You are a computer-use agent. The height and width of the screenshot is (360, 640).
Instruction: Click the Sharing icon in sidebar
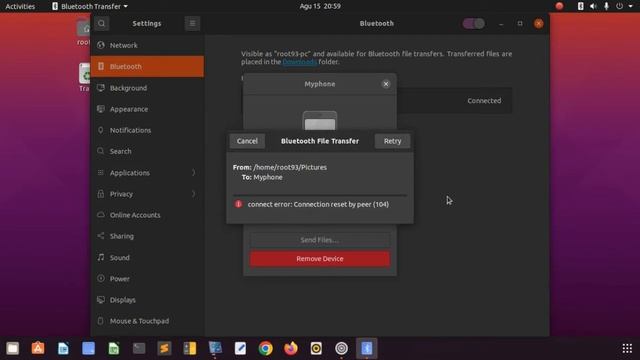click(x=101, y=236)
